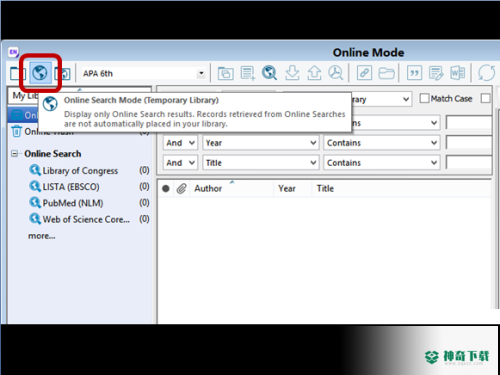Screen dimensions: 500x375
Task: Select the Online Search group heading
Action: 53,154
